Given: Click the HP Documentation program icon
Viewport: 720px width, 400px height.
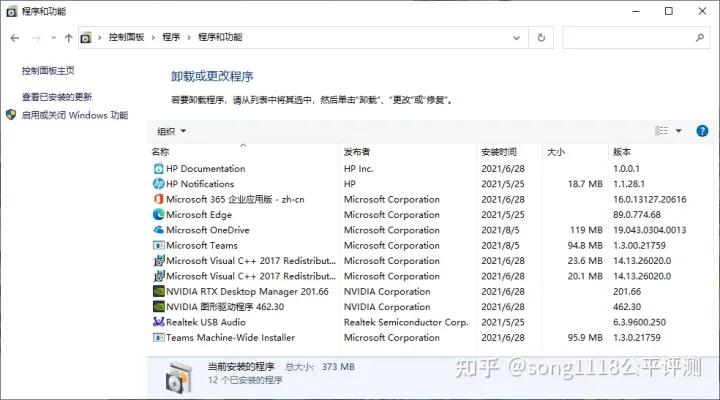Looking at the screenshot, I should [158, 169].
